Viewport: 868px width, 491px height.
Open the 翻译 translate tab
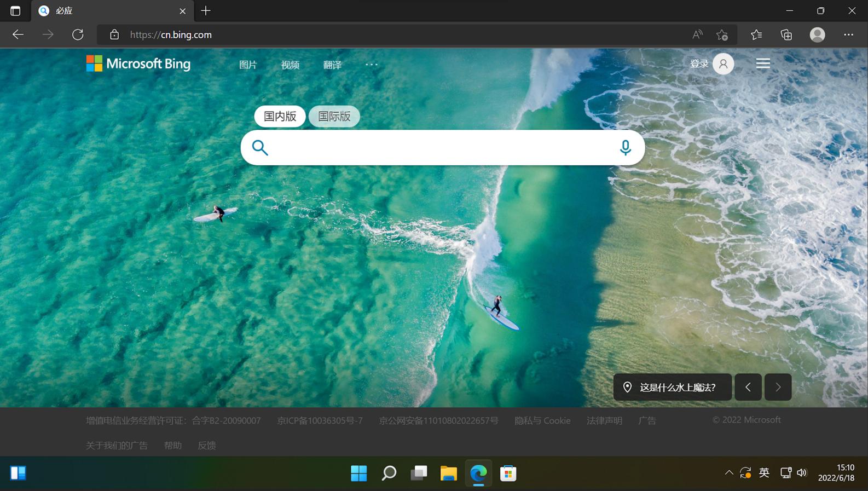332,65
